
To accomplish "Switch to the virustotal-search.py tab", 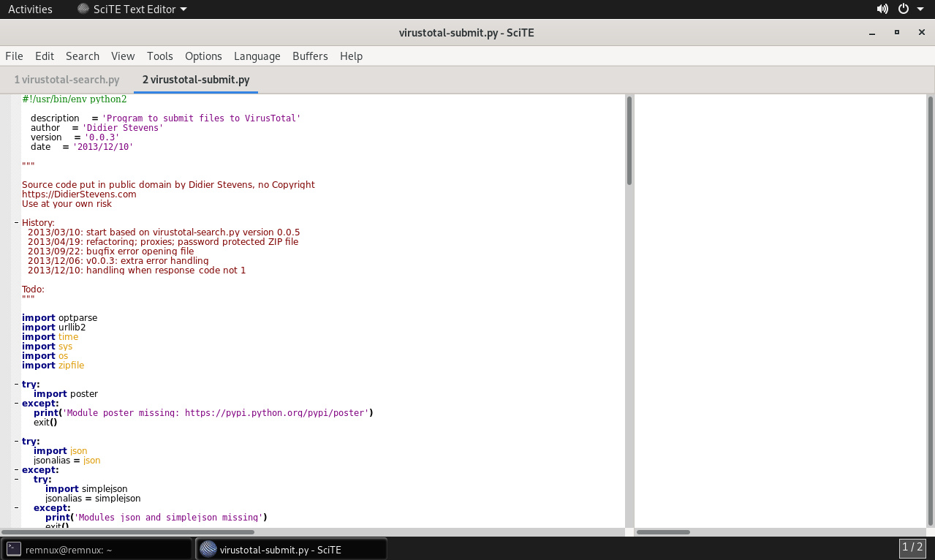I will 67,80.
